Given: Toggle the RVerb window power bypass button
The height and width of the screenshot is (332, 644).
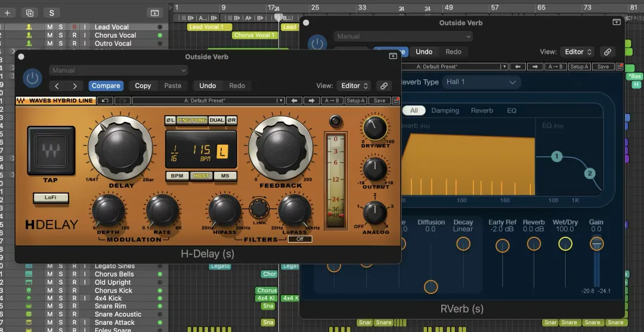Looking at the screenshot, I should click(317, 44).
